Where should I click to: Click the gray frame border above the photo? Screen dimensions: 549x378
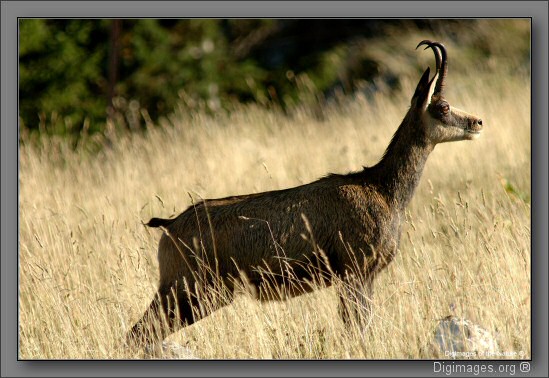[274, 8]
